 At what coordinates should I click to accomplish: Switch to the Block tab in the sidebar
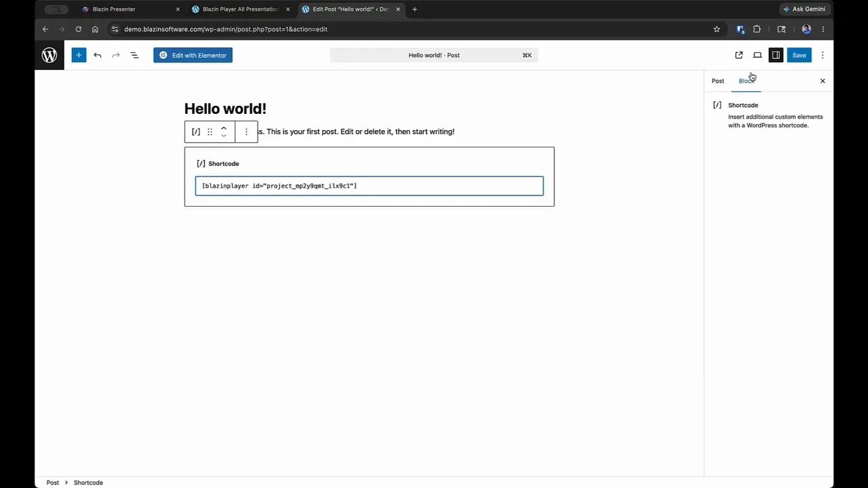(x=746, y=81)
